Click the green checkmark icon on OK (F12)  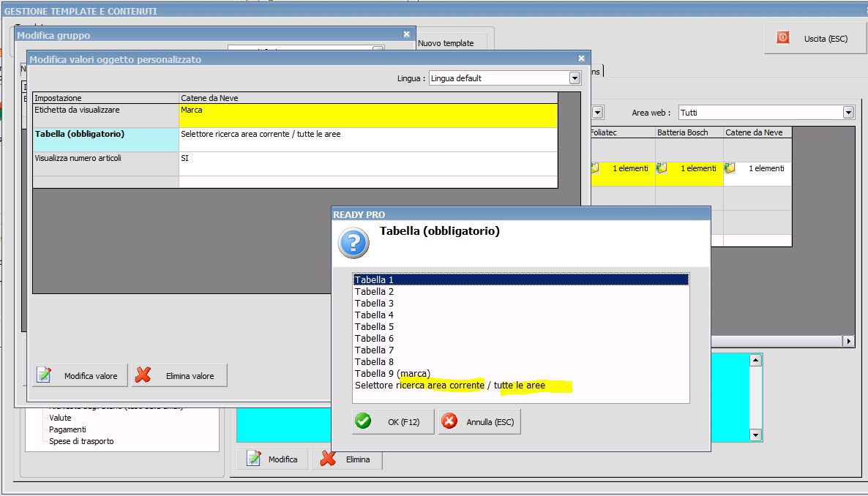363,421
